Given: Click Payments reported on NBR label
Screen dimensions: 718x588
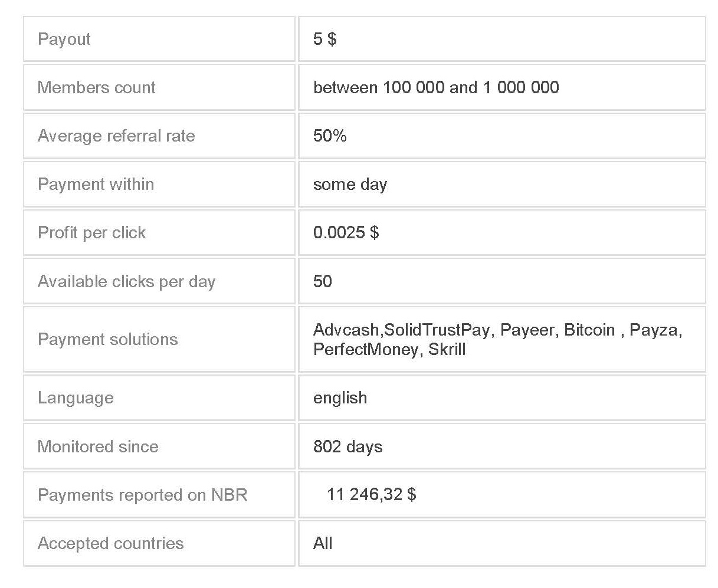Looking at the screenshot, I should (x=142, y=495).
